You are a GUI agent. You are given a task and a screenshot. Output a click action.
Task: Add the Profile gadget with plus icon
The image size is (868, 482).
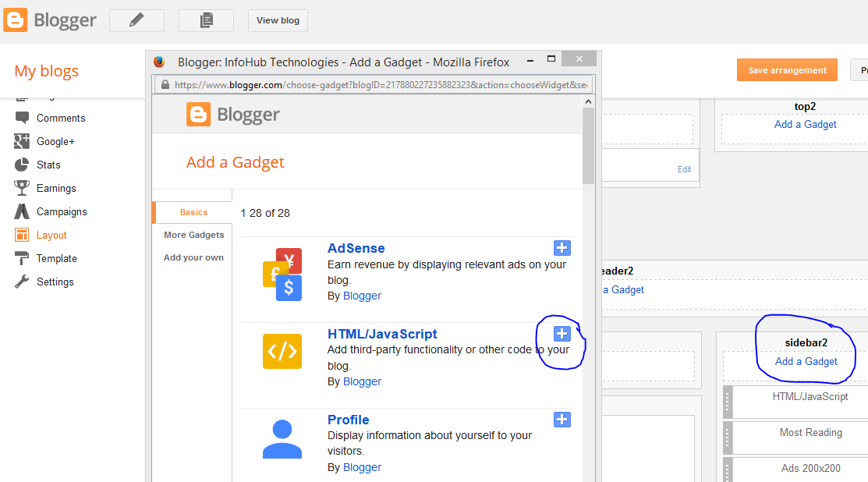tap(562, 420)
